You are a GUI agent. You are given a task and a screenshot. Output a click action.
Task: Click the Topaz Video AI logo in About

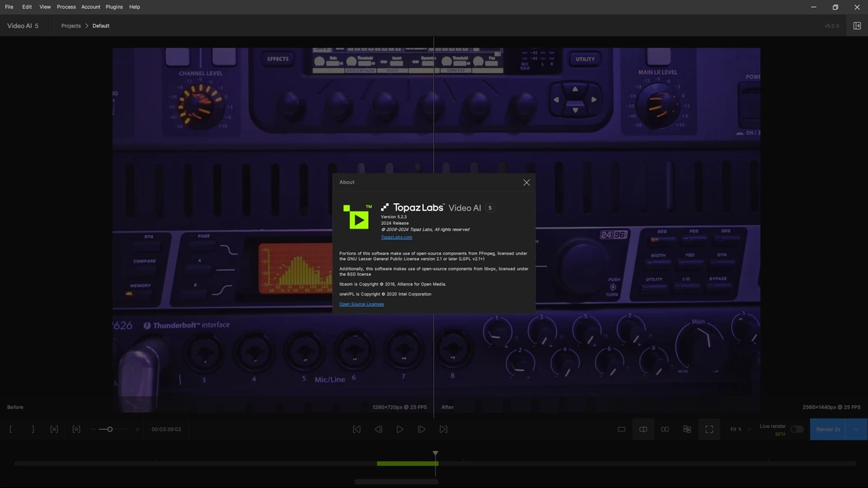coord(357,217)
